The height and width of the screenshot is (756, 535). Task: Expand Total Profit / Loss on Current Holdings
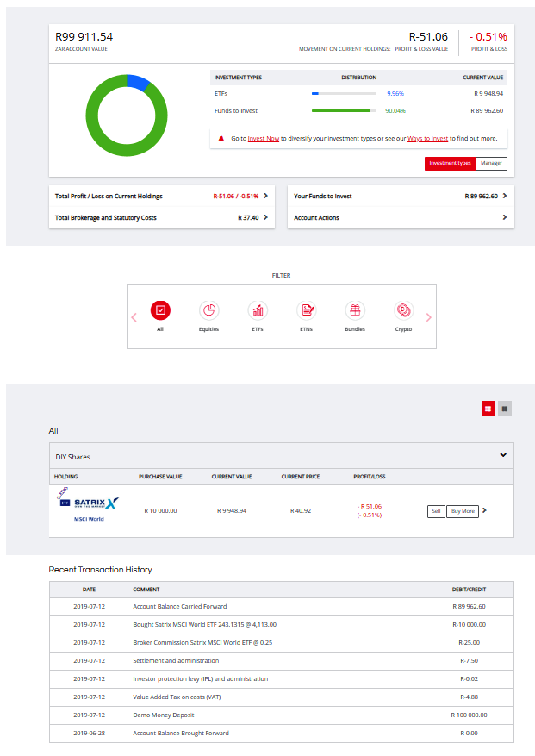point(162,197)
